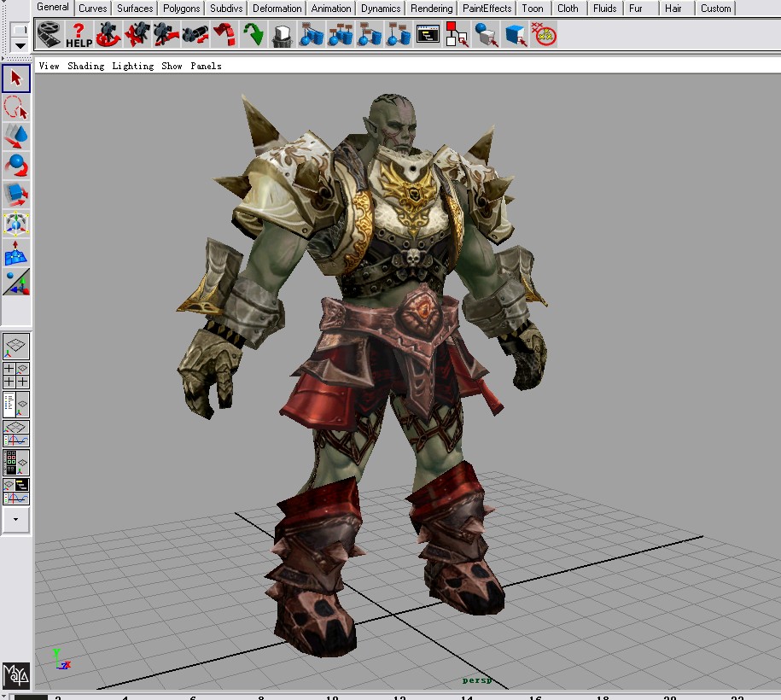Click the camera with single red arrow
This screenshot has height=700, width=781.
(166, 34)
